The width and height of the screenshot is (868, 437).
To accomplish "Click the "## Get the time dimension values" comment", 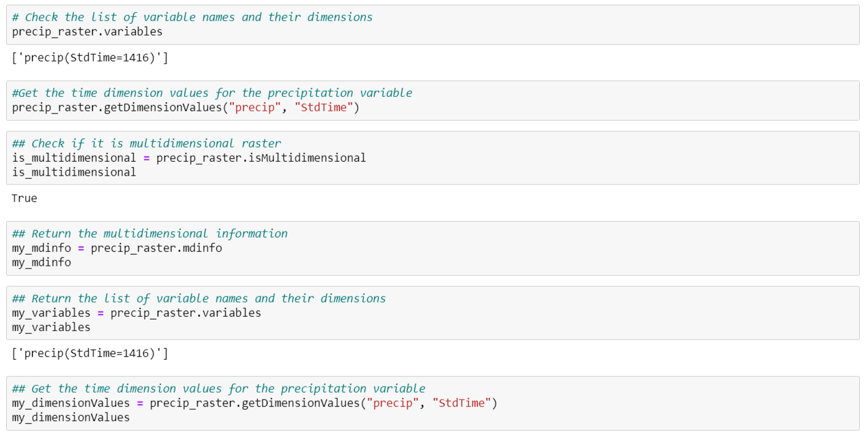I will [218, 389].
